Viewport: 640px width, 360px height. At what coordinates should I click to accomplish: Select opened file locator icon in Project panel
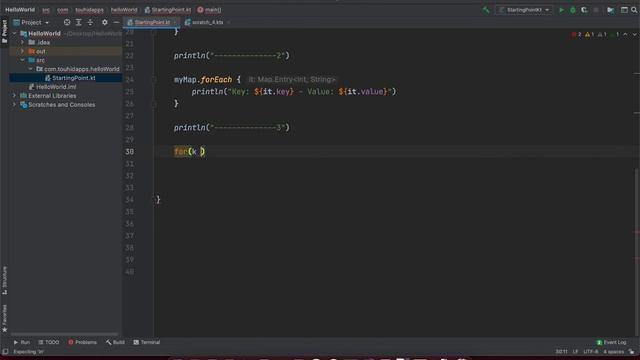coord(67,22)
